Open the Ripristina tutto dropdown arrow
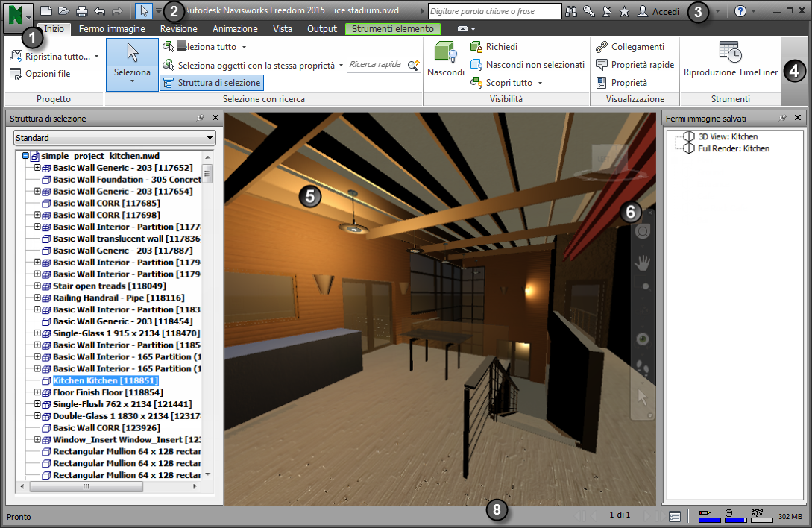 [96, 57]
